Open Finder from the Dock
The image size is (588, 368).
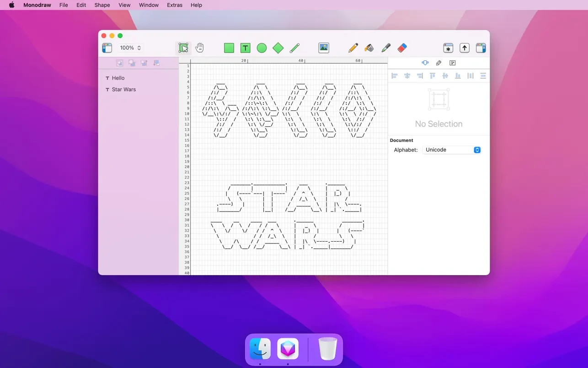(x=260, y=349)
